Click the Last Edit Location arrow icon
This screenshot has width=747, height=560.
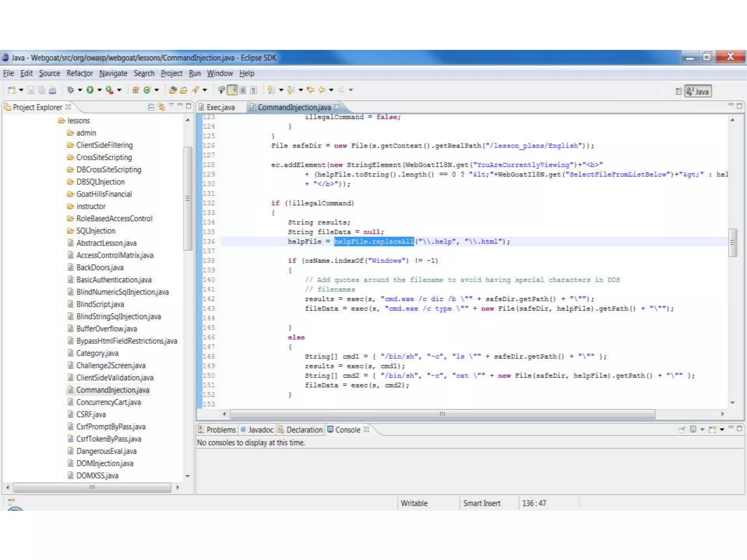pyautogui.click(x=310, y=90)
